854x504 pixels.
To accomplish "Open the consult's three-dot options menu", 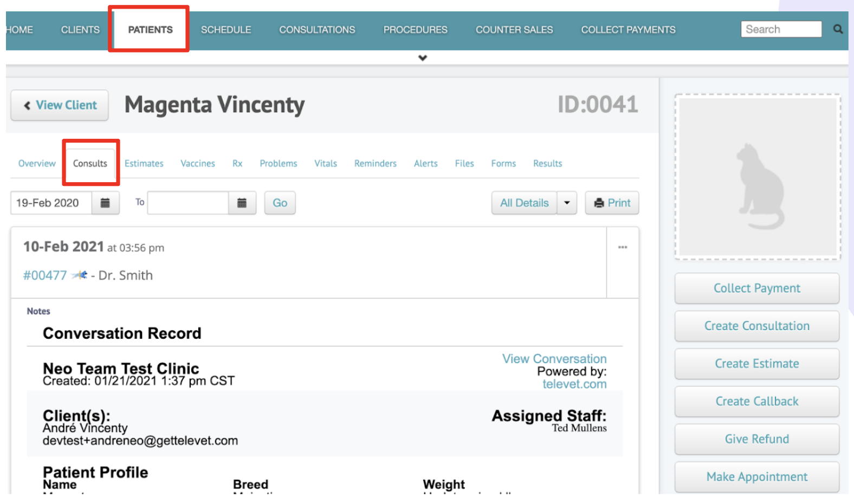I will click(623, 247).
